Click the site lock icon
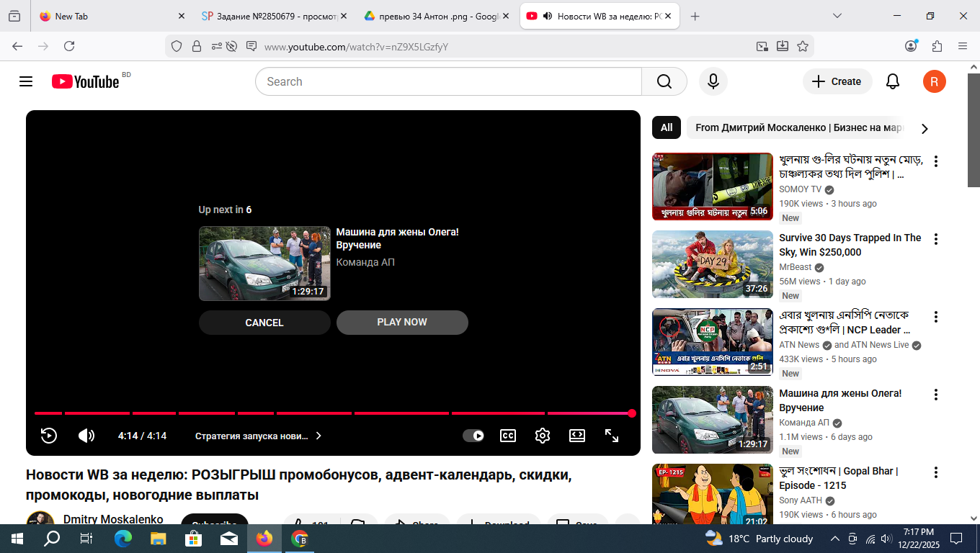980x553 pixels. tap(196, 46)
